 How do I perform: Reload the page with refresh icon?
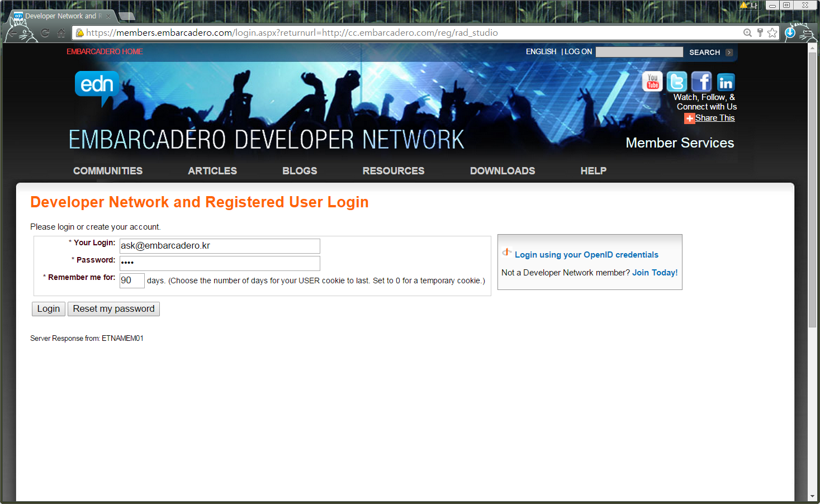[x=45, y=33]
